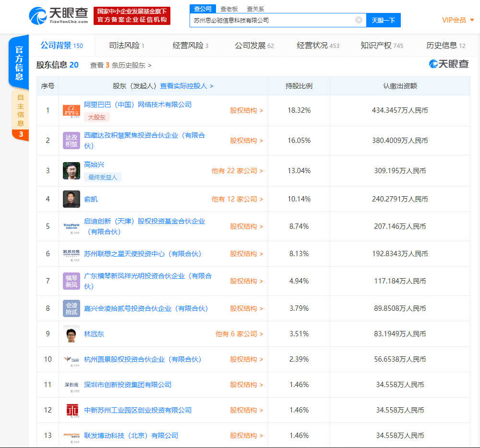The width and height of the screenshot is (480, 448).
Task: Open the 达孜积慧 purple logo tile
Action: (x=72, y=141)
